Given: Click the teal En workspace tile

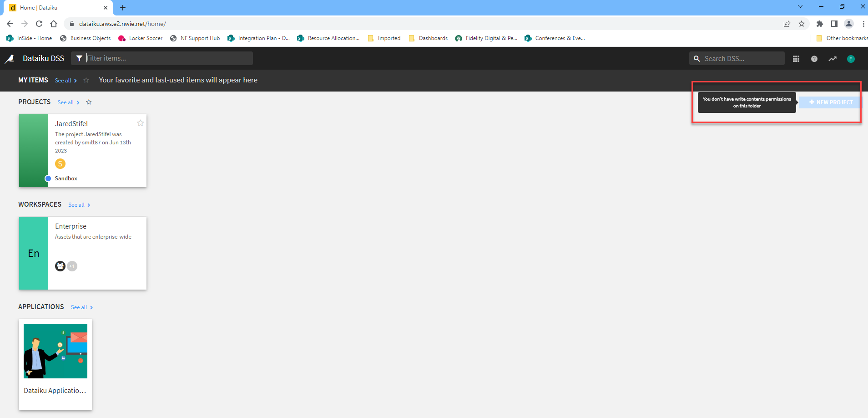Looking at the screenshot, I should pyautogui.click(x=34, y=253).
